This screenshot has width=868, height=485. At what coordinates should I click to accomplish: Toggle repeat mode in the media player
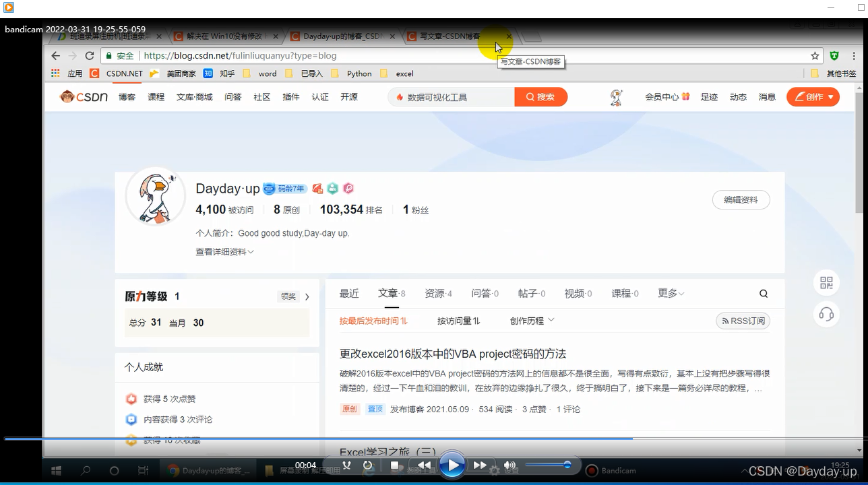(367, 465)
